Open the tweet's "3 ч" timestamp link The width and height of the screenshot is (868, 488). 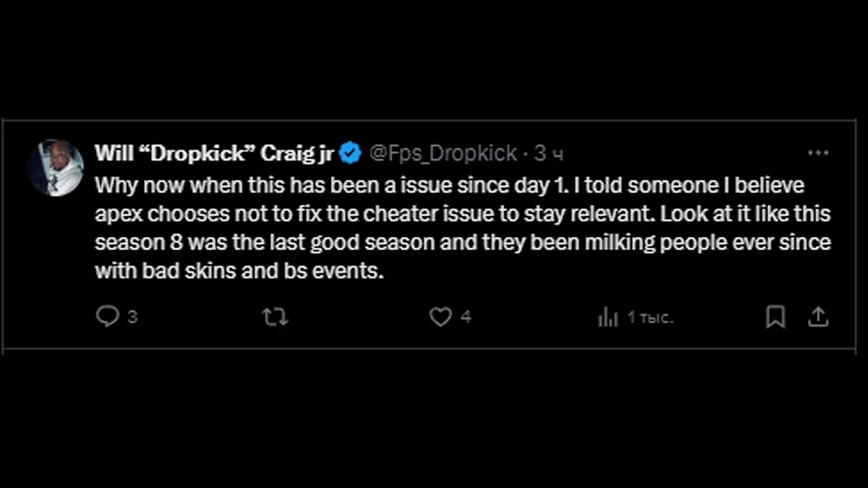549,153
